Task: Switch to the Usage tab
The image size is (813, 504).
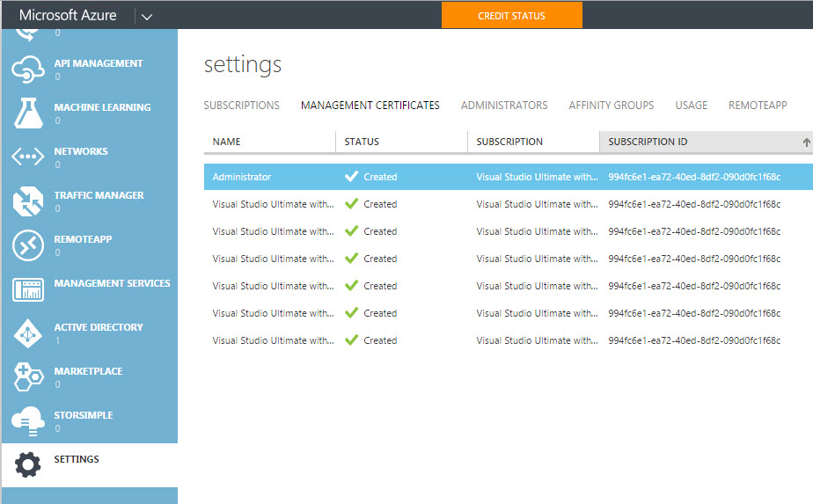Action: [691, 106]
